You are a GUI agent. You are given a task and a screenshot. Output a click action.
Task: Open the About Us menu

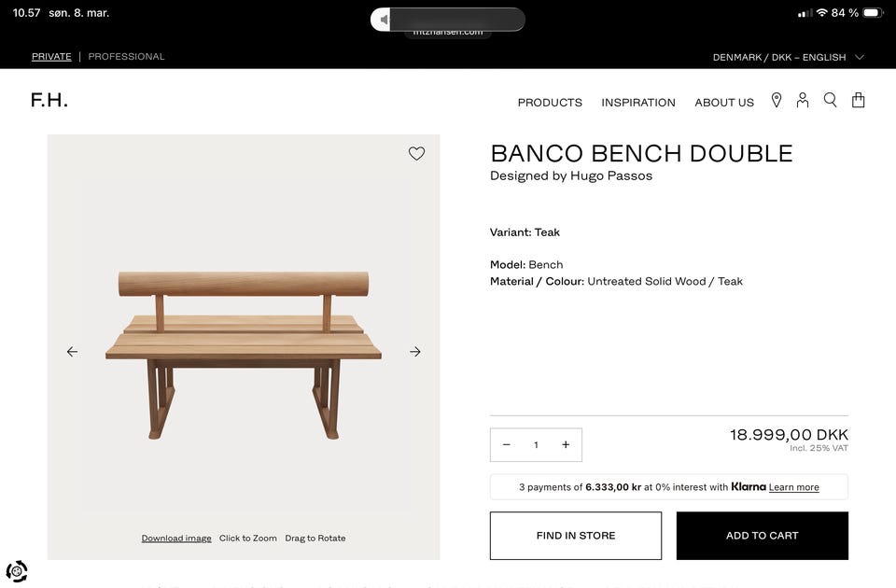pos(724,103)
